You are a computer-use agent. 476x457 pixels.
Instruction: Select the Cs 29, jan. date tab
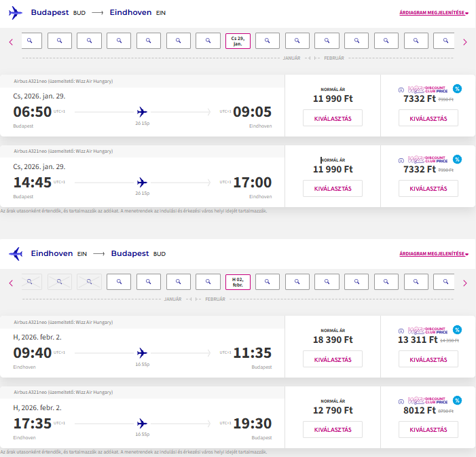(x=238, y=41)
